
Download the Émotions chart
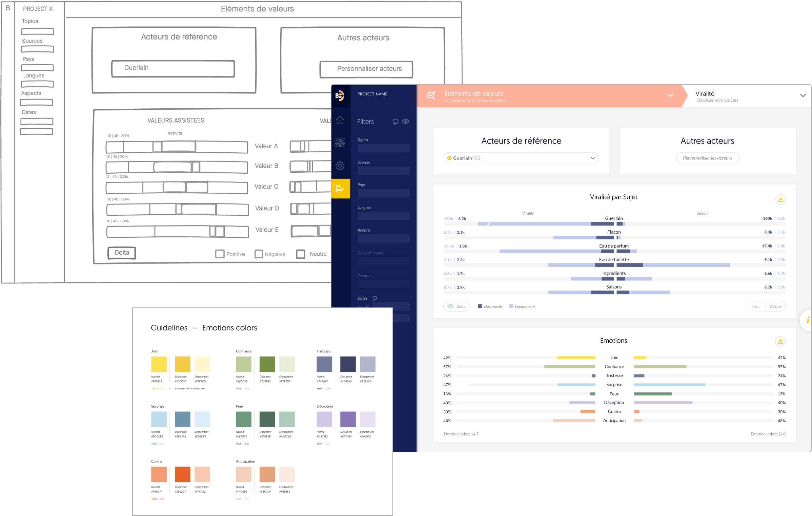click(780, 341)
